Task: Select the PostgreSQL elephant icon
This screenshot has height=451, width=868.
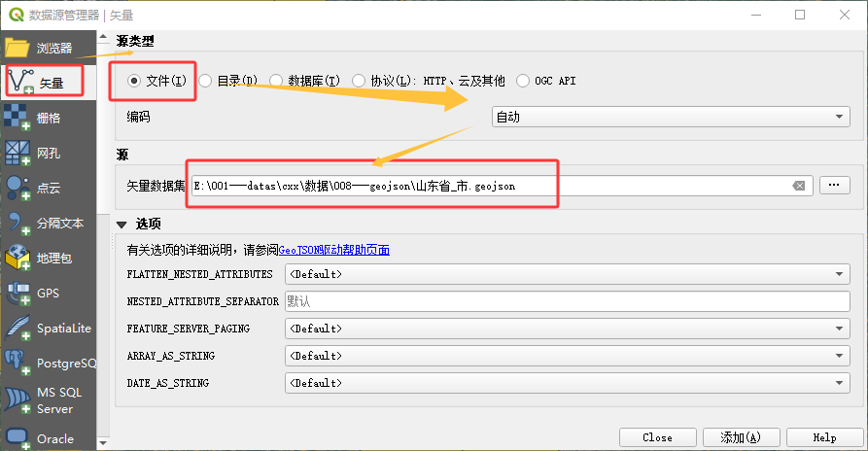Action: 17,363
